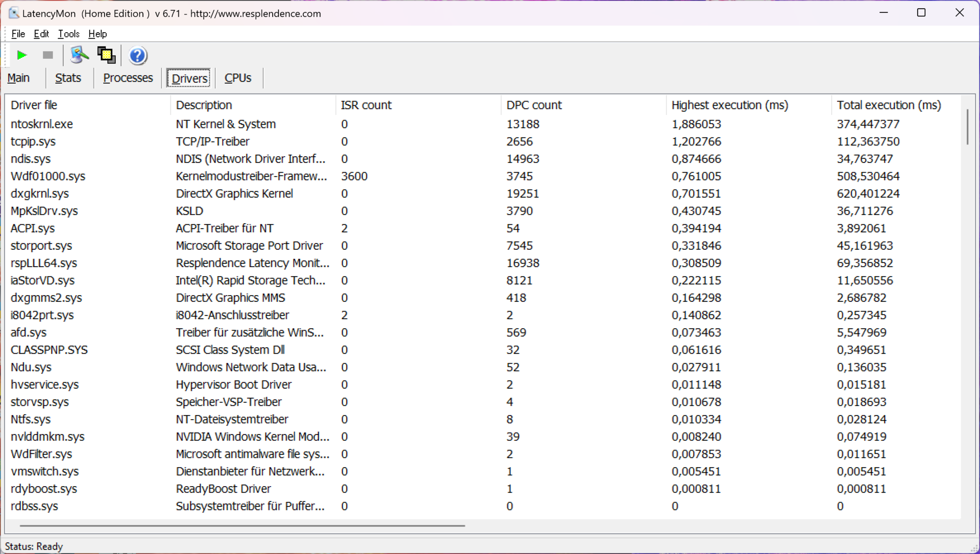Open the Tools menu
980x554 pixels.
[x=68, y=34]
